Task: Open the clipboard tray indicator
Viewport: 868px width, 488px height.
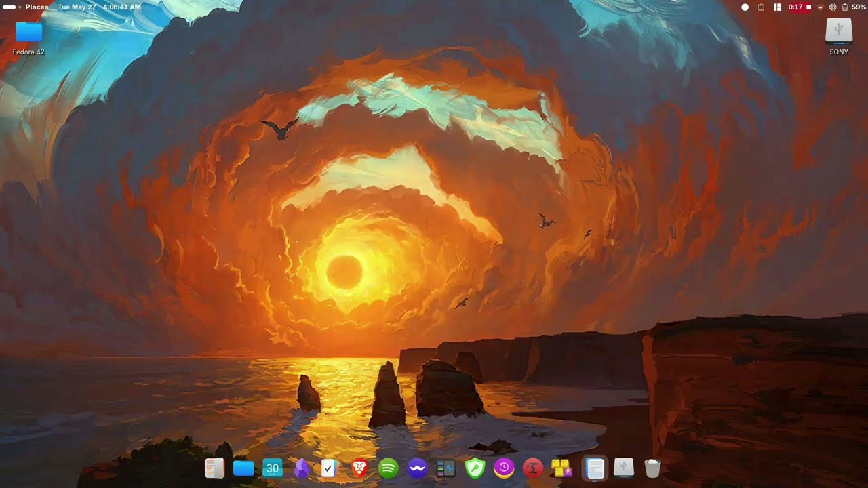Action: [x=761, y=7]
